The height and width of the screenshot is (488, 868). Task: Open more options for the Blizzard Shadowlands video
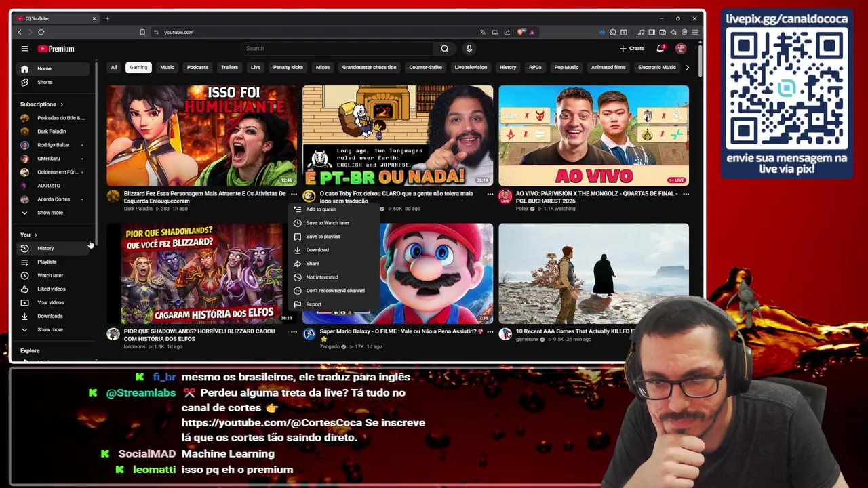click(x=294, y=332)
